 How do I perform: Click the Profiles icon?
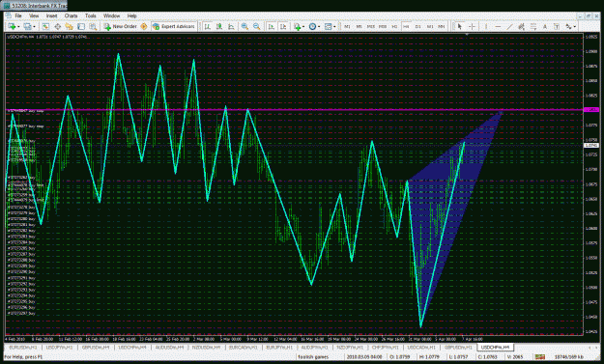(x=27, y=26)
